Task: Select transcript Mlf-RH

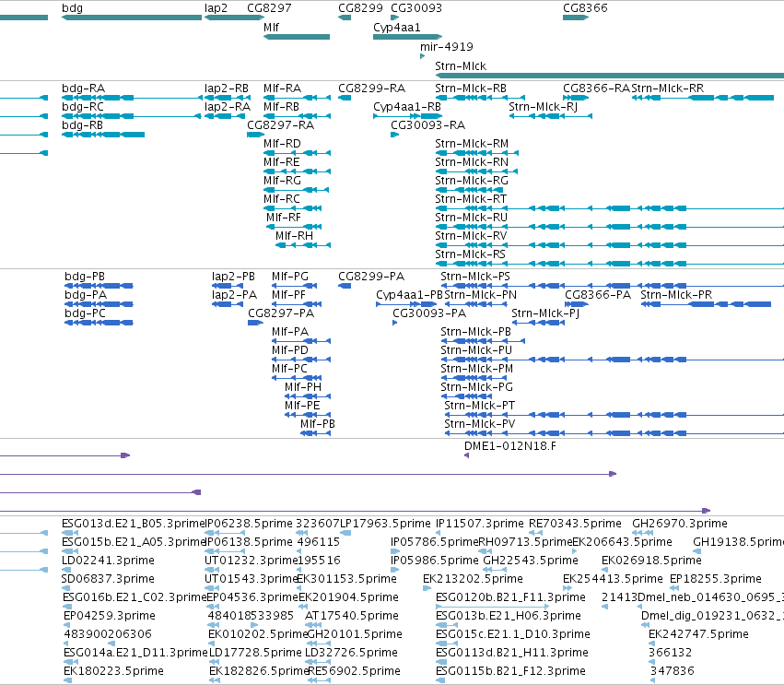Action: (295, 236)
